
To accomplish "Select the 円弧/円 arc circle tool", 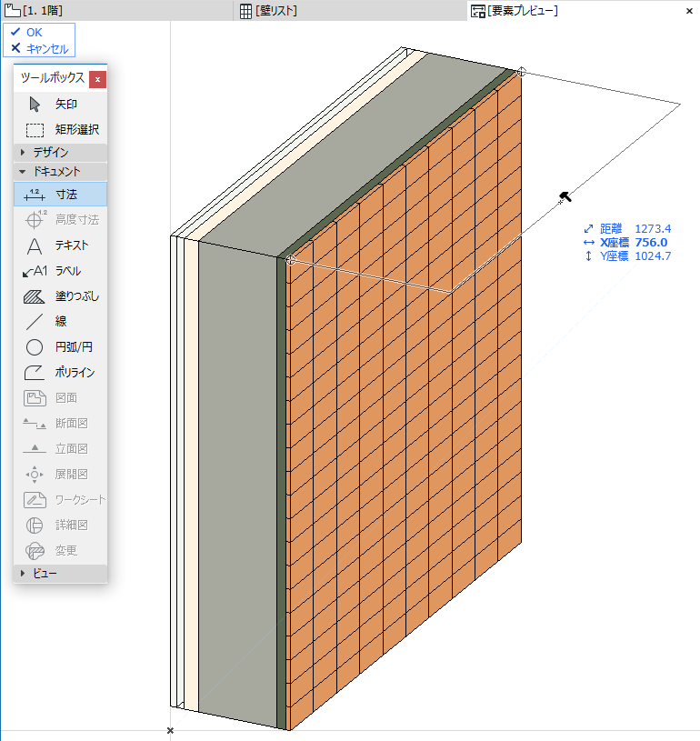I will point(61,347).
